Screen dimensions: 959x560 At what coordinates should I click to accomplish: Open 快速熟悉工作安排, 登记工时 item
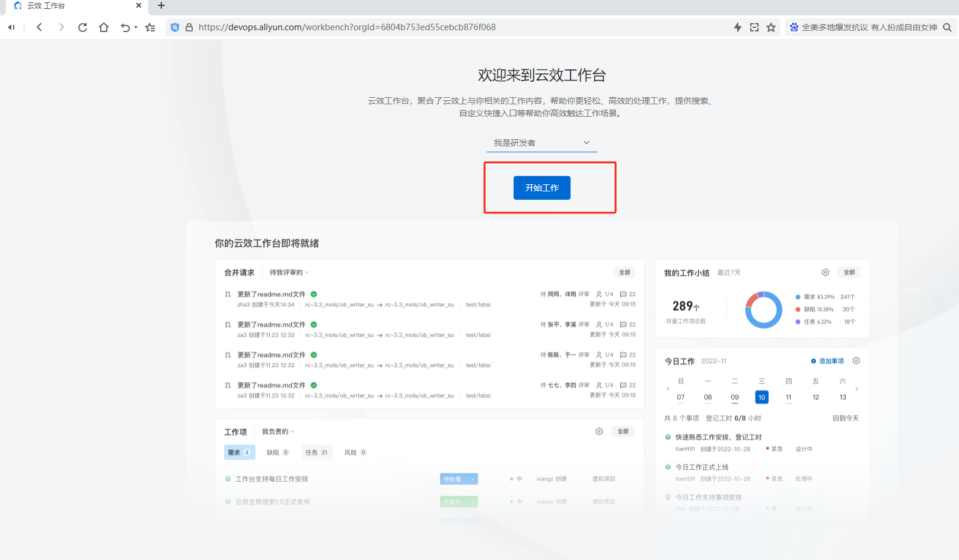click(x=718, y=437)
